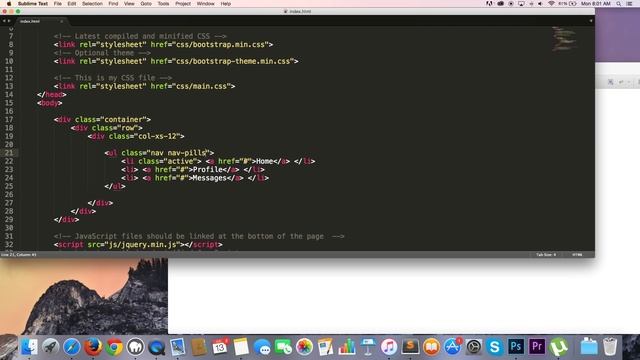Open Photos colorful flower icon in dock
Viewport: 640px width, 360px height.
(x=304, y=347)
